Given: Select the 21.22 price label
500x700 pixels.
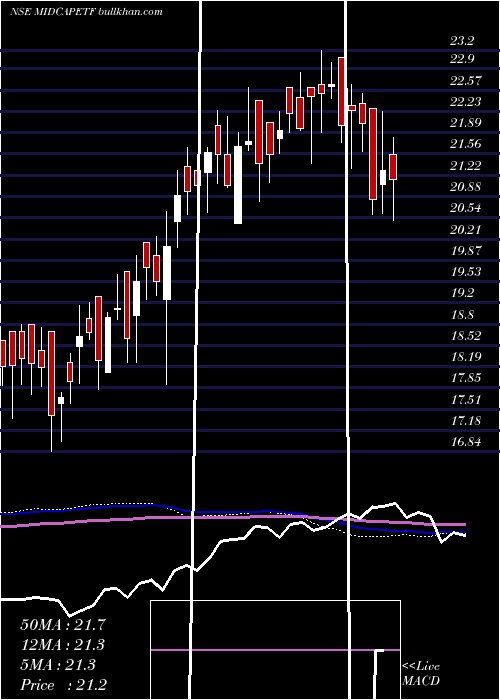Looking at the screenshot, I should (466, 166).
